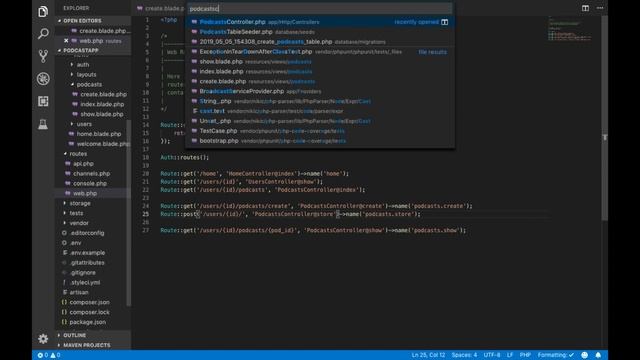Select Unset_.php quick open result
This screenshot has height=360, width=640.
[x=320, y=121]
